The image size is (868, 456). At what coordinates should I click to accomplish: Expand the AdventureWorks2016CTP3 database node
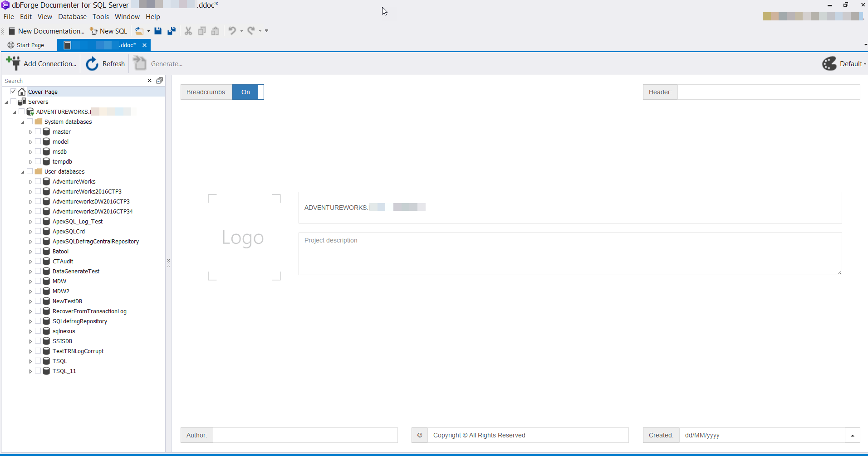(x=31, y=192)
